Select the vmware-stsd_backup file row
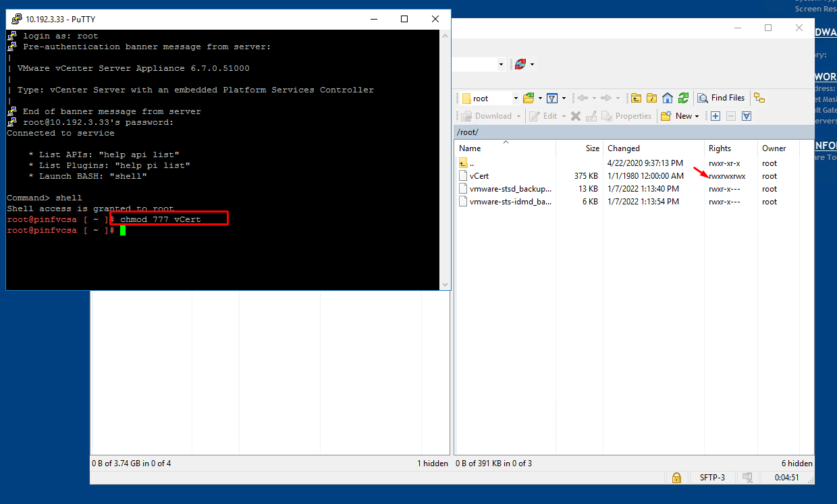Image resolution: width=837 pixels, height=504 pixels. click(634, 189)
